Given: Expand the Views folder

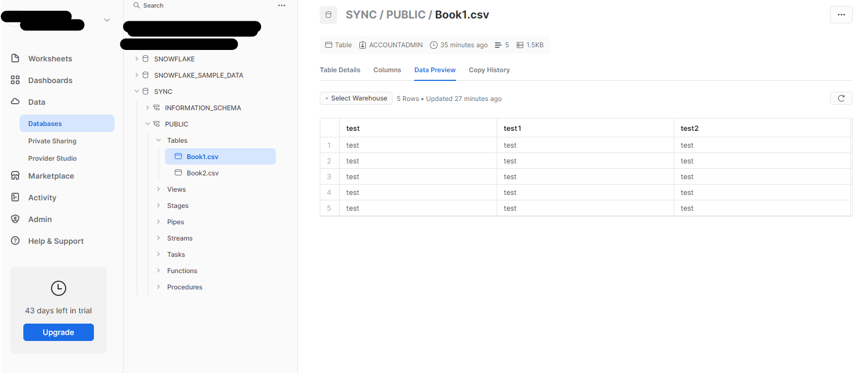Looking at the screenshot, I should [x=159, y=189].
